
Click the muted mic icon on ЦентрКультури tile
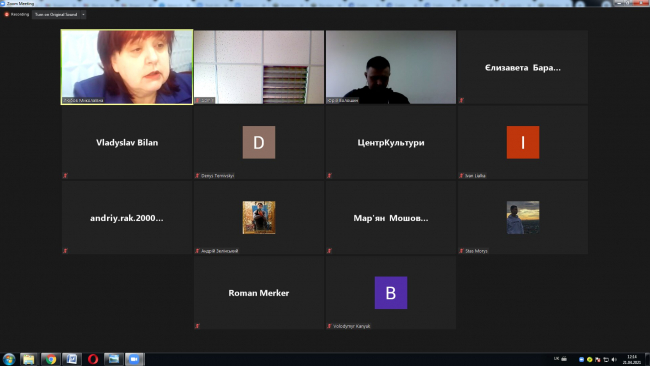329,176
